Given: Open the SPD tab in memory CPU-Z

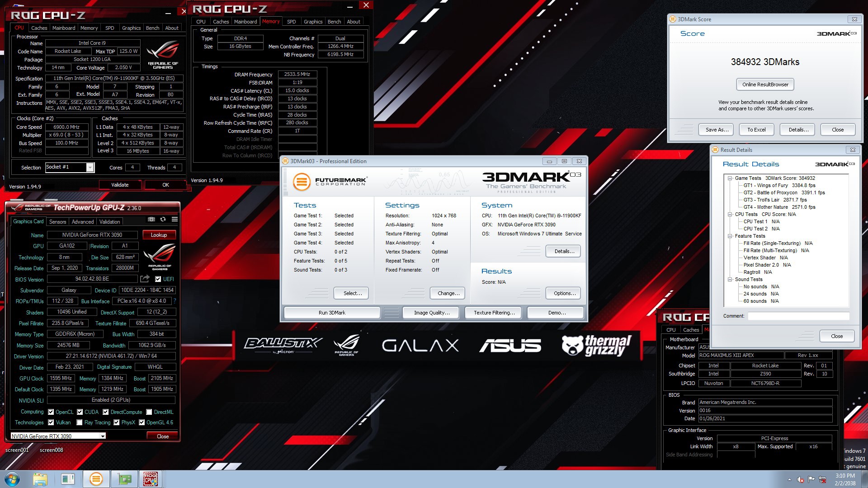Looking at the screenshot, I should 291,22.
